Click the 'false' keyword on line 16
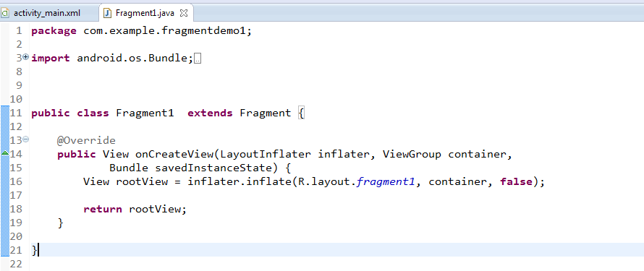 pyautogui.click(x=516, y=181)
